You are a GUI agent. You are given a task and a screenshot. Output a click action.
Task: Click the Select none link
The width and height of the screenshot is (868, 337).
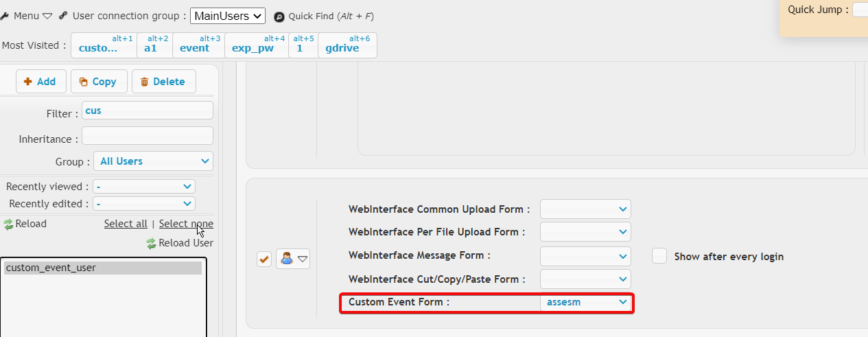point(186,224)
